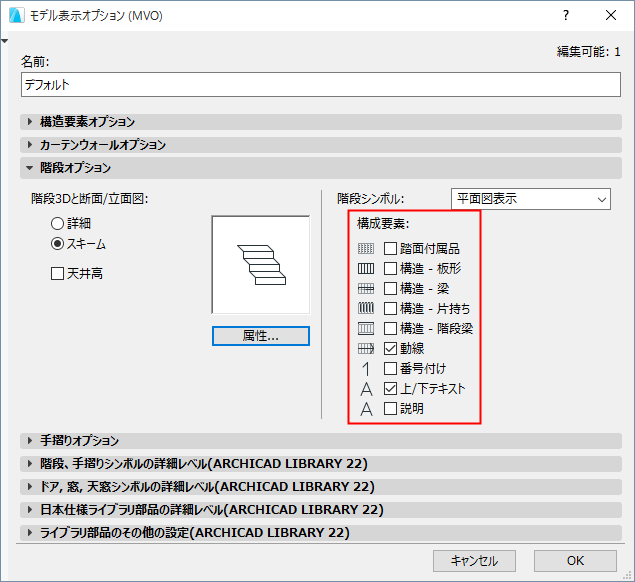Click the 構造 - 階段梁 stringer icon
This screenshot has width=635, height=582.
366,328
